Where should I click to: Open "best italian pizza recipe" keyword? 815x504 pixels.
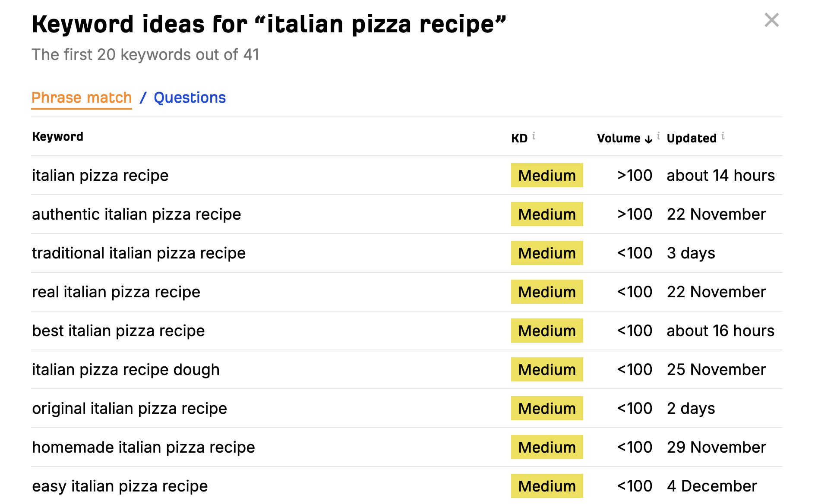(x=118, y=331)
